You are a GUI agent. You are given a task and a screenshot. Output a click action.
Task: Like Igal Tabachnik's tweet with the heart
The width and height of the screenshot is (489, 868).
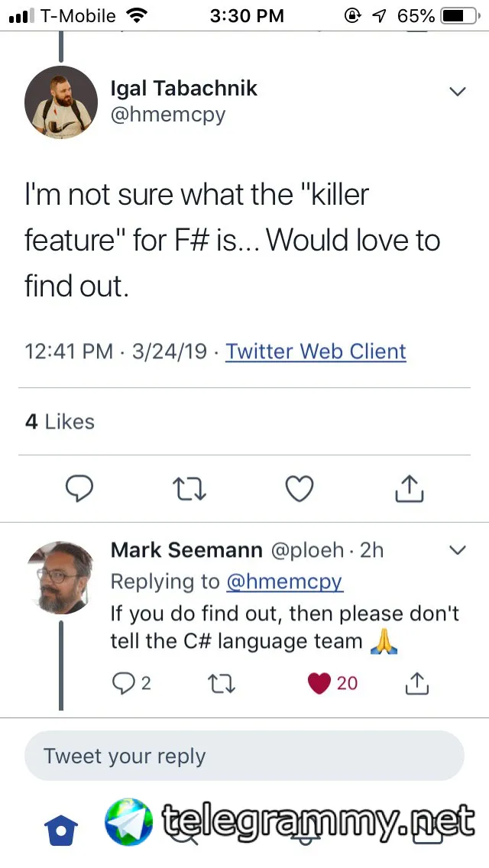click(x=299, y=487)
